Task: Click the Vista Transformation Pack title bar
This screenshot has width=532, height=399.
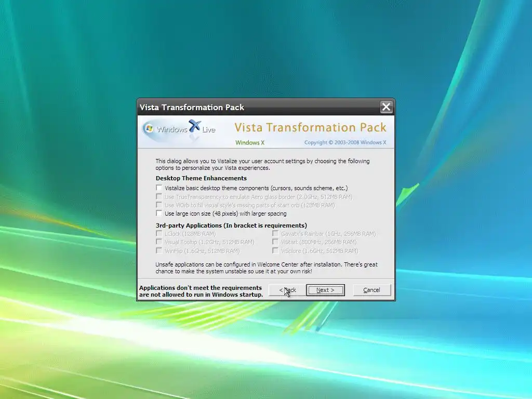Action: pos(258,107)
